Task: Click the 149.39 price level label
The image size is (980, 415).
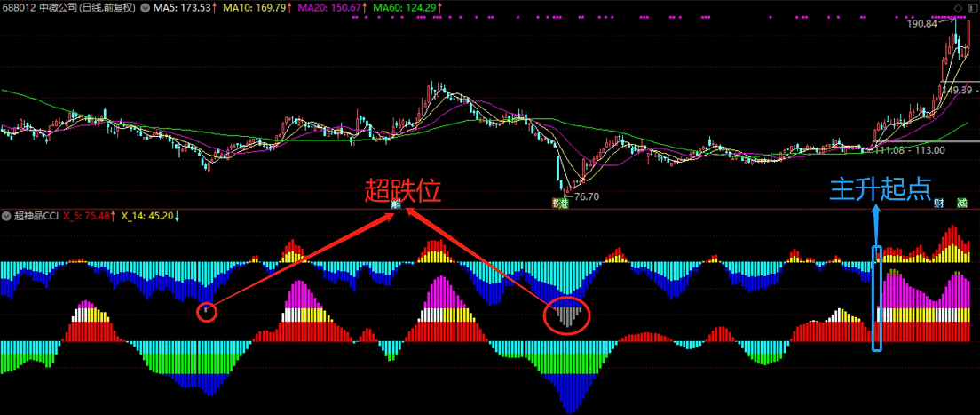Action: coord(957,90)
